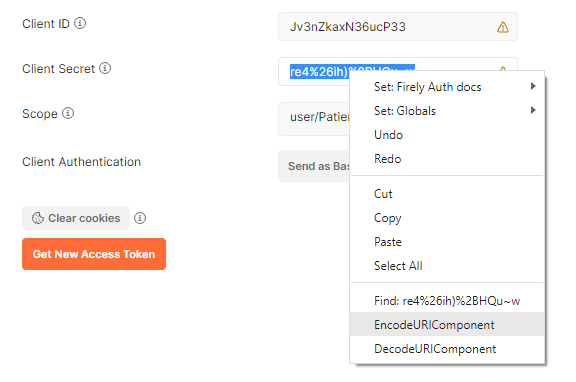Choose Redo from the context menu
The image size is (576, 382).
coord(447,159)
